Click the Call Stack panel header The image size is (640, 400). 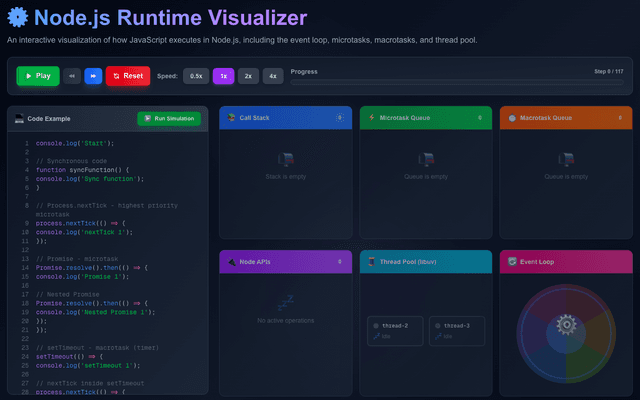click(286, 118)
